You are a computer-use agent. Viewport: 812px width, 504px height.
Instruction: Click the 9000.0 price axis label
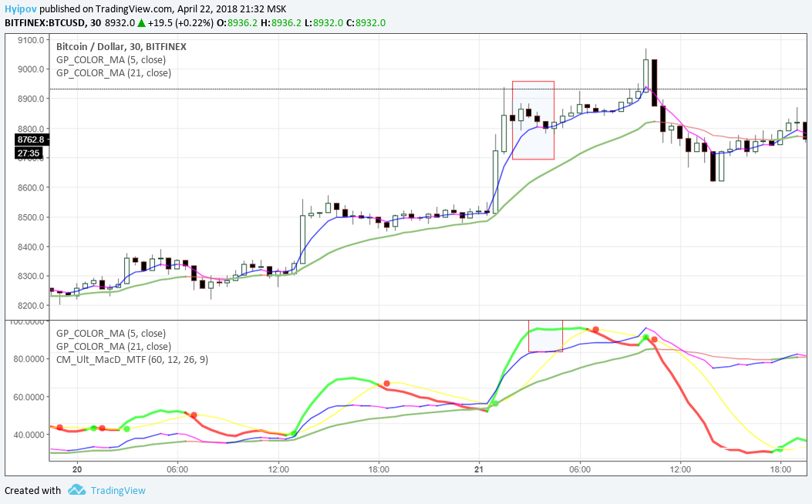click(x=30, y=69)
